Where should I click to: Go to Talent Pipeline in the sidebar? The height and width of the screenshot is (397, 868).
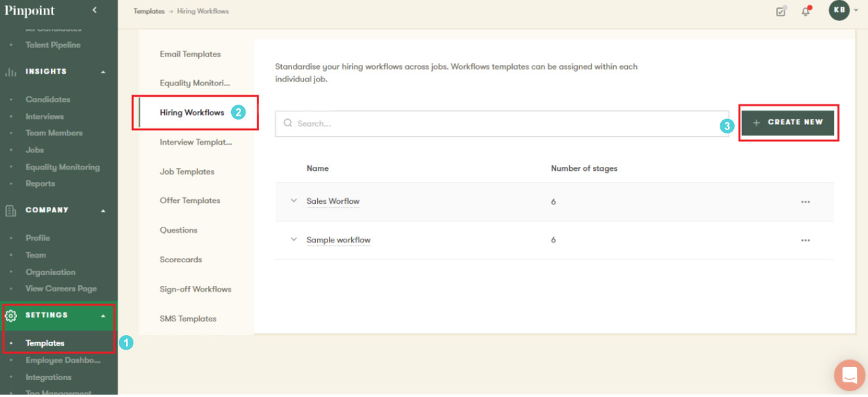point(53,45)
